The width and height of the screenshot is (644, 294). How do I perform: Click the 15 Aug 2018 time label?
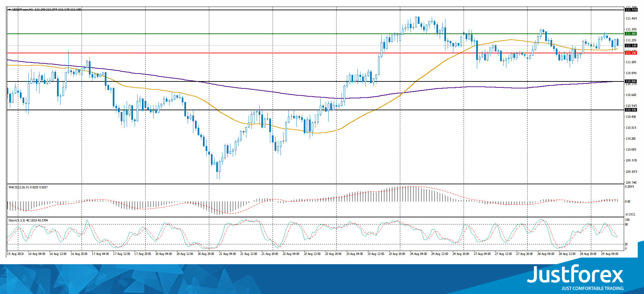[15, 254]
